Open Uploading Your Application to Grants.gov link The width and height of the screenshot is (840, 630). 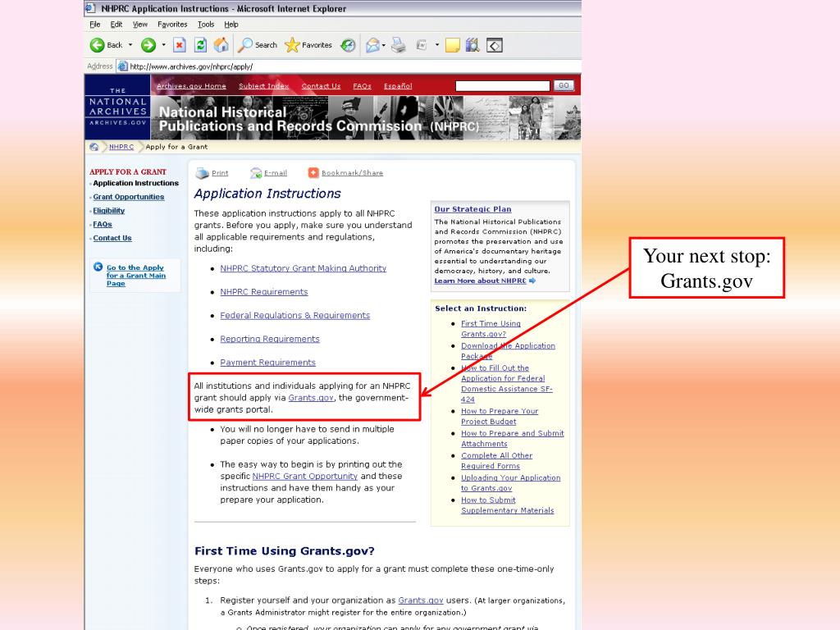coord(510,483)
